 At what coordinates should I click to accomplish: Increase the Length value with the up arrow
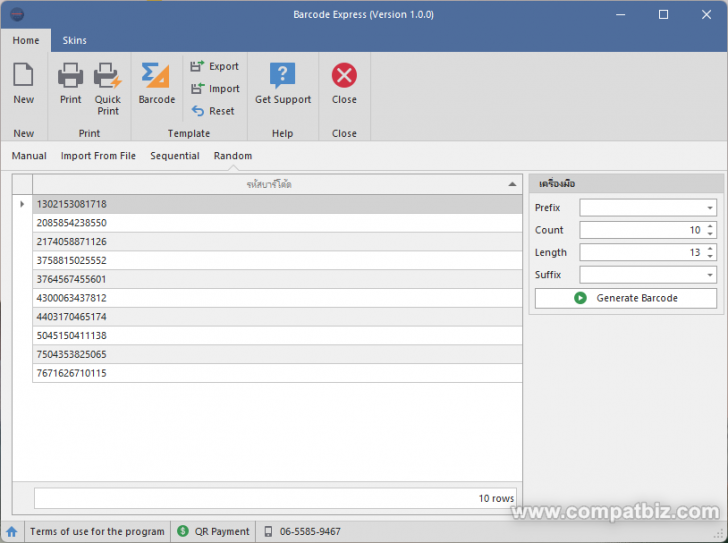(x=710, y=249)
